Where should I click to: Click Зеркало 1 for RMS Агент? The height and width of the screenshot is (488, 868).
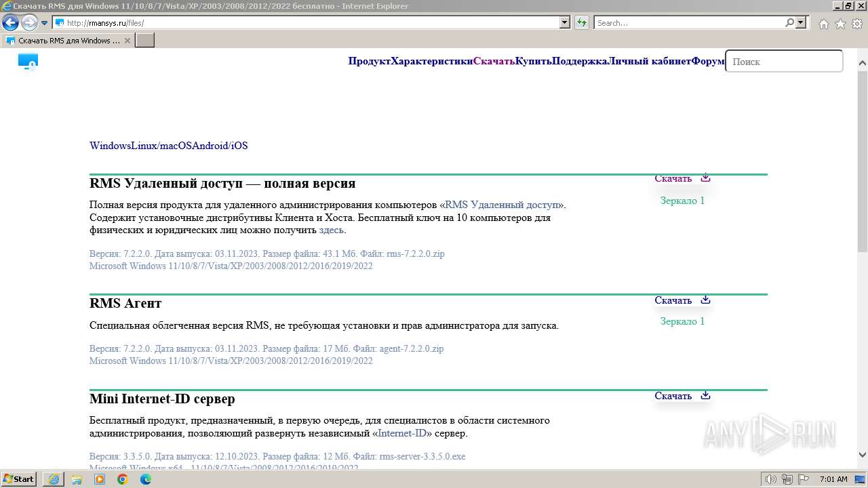pos(682,321)
